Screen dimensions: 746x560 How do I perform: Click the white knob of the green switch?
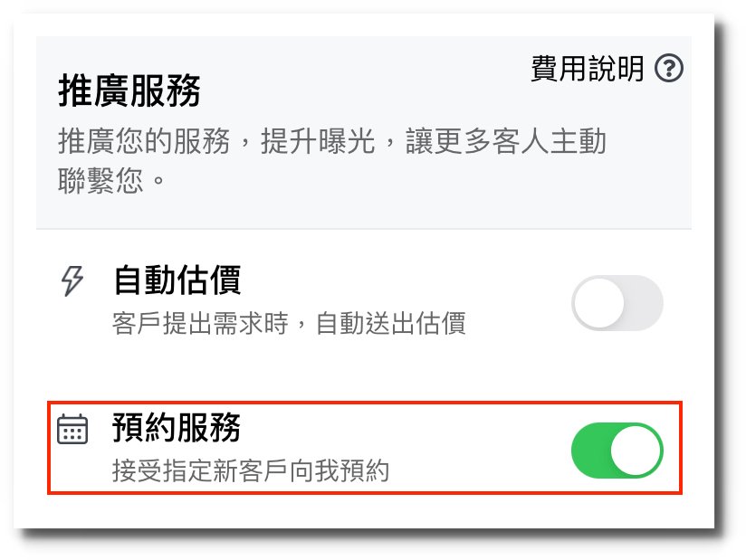pos(636,450)
